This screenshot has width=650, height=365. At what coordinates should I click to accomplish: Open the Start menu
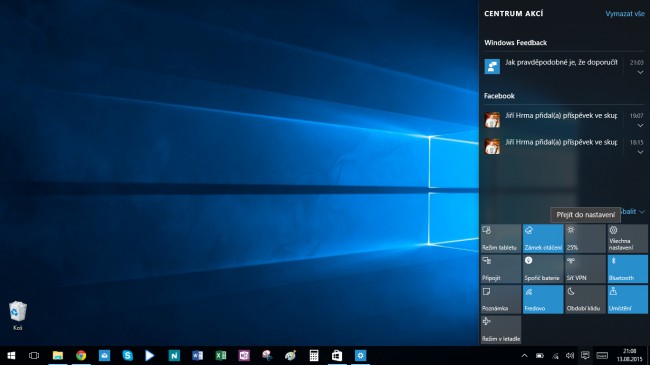(11, 355)
